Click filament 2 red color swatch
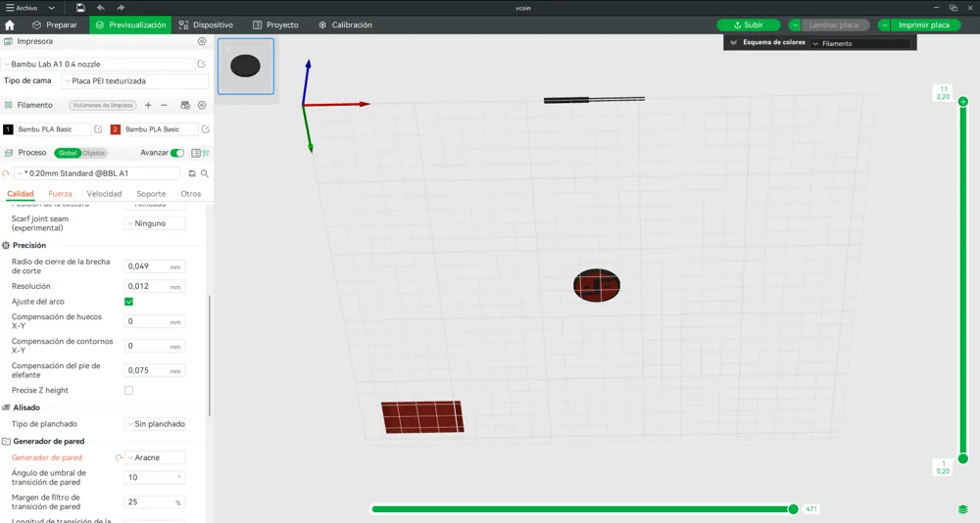The height and width of the screenshot is (523, 980). coord(115,129)
